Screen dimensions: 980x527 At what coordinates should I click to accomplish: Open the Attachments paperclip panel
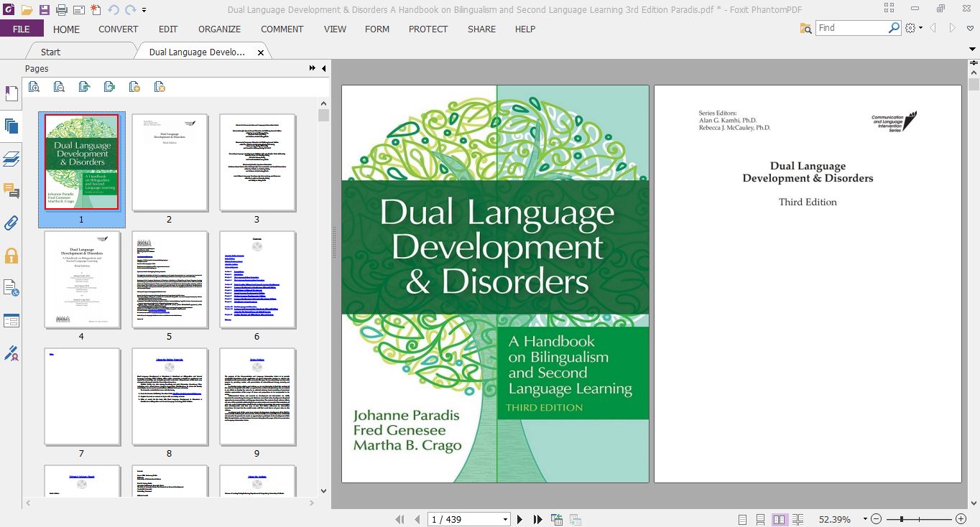pos(11,223)
